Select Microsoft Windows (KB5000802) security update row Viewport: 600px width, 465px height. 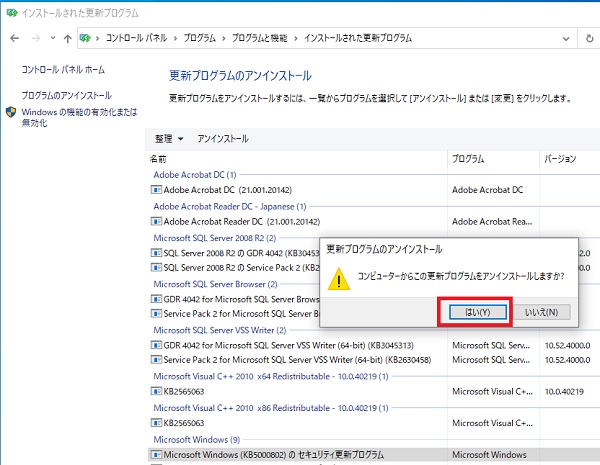(x=373, y=455)
